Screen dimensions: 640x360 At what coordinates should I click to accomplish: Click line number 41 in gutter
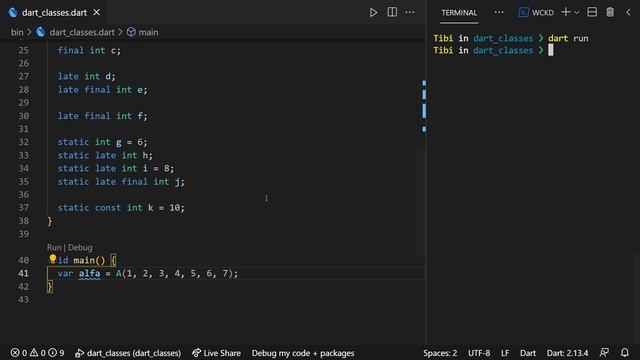tap(24, 273)
